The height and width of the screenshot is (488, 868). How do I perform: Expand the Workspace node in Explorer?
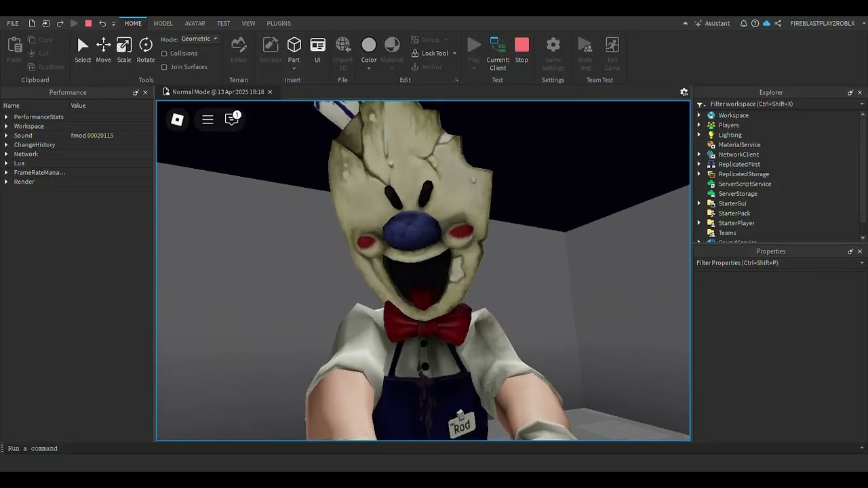[x=699, y=115]
